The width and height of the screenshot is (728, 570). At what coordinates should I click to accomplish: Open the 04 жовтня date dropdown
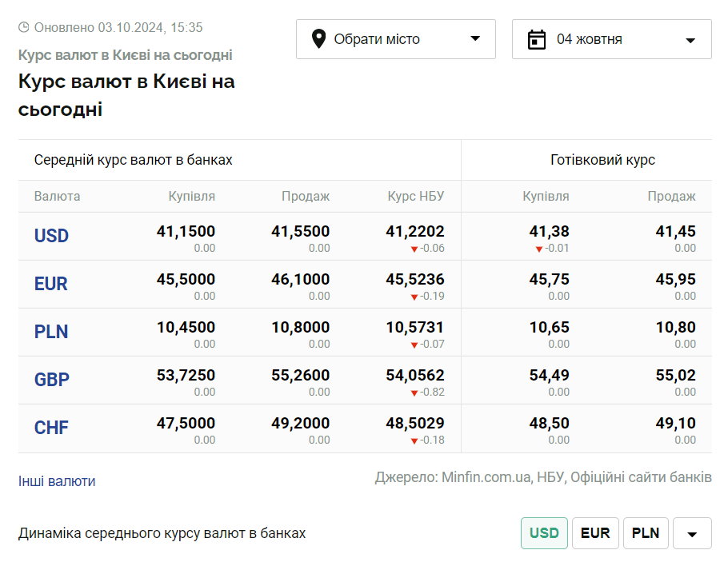point(612,39)
